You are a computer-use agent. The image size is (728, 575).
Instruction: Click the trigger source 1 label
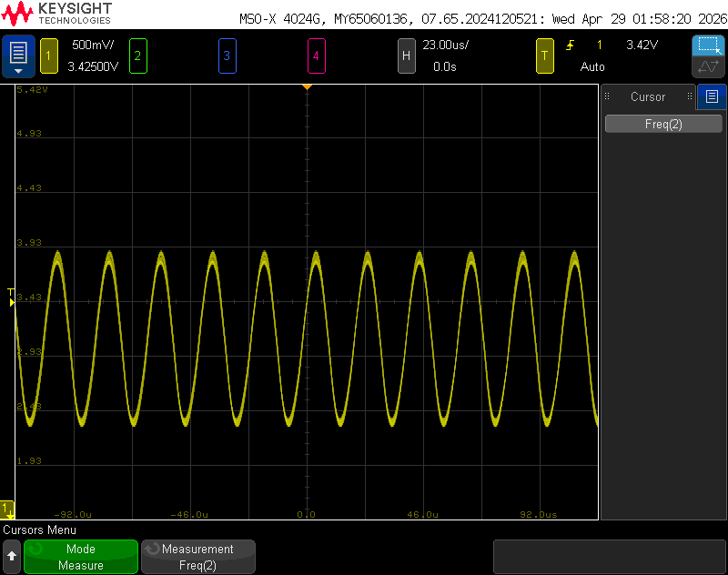coord(600,45)
